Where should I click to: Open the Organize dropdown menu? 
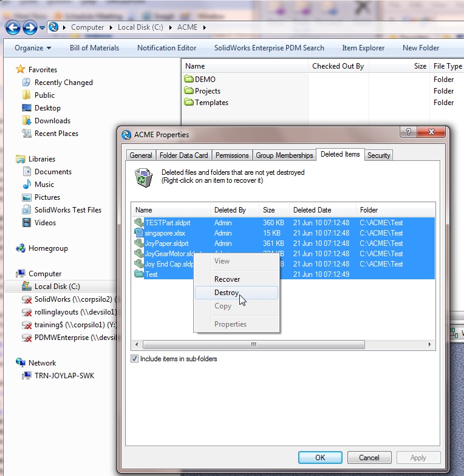point(33,48)
